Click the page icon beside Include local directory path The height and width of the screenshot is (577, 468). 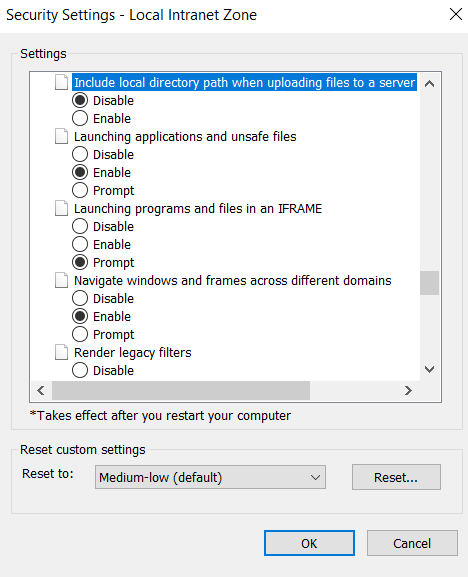coord(61,82)
